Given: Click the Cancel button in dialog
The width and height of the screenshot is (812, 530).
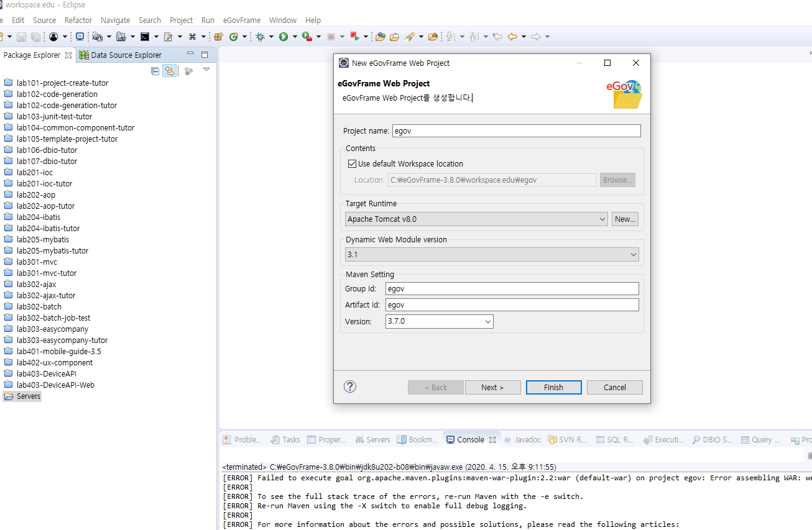Looking at the screenshot, I should point(615,387).
